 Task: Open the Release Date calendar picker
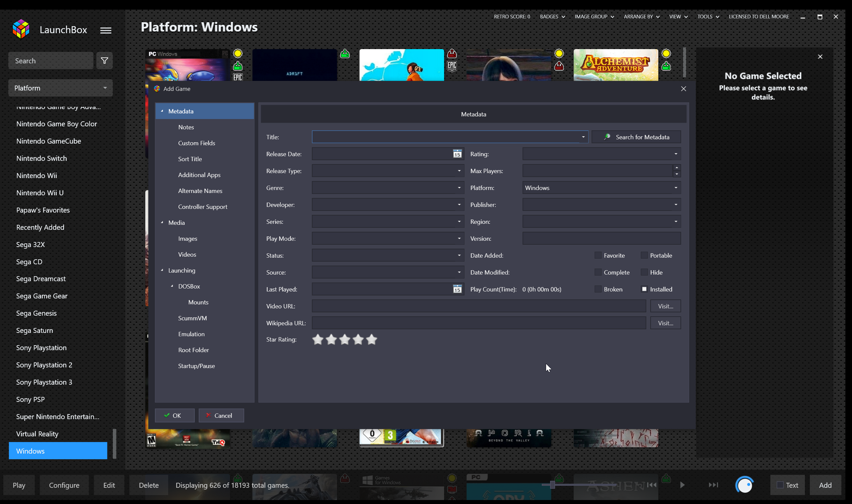coord(457,154)
